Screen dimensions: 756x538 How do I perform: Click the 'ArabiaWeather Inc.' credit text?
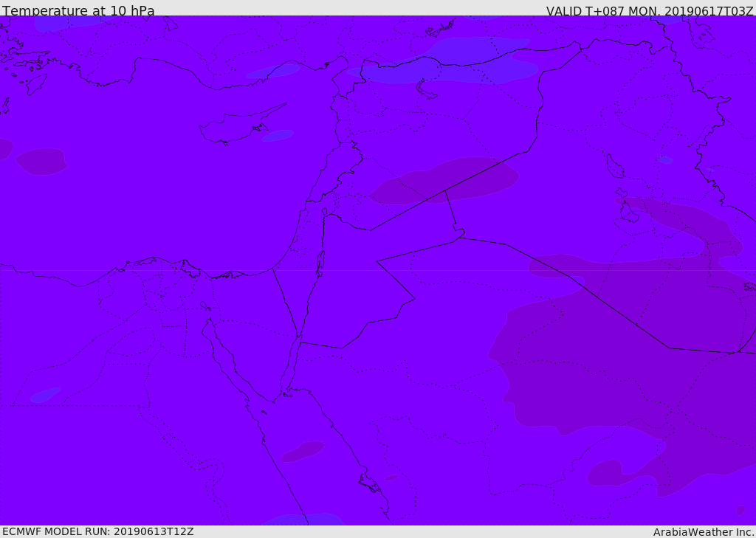click(704, 532)
